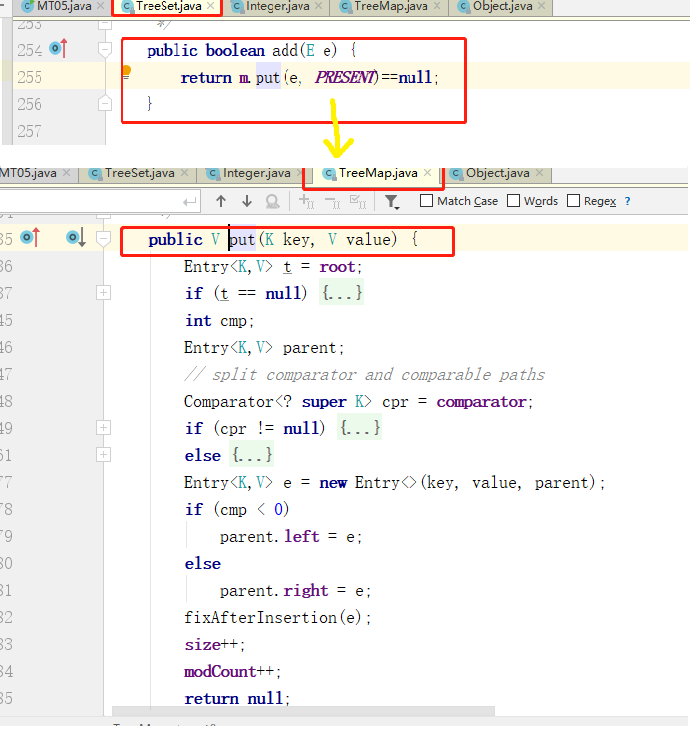Close the Integer.java tab in top editor pane
Image resolution: width=695 pixels, height=736 pixels.
click(x=319, y=6)
